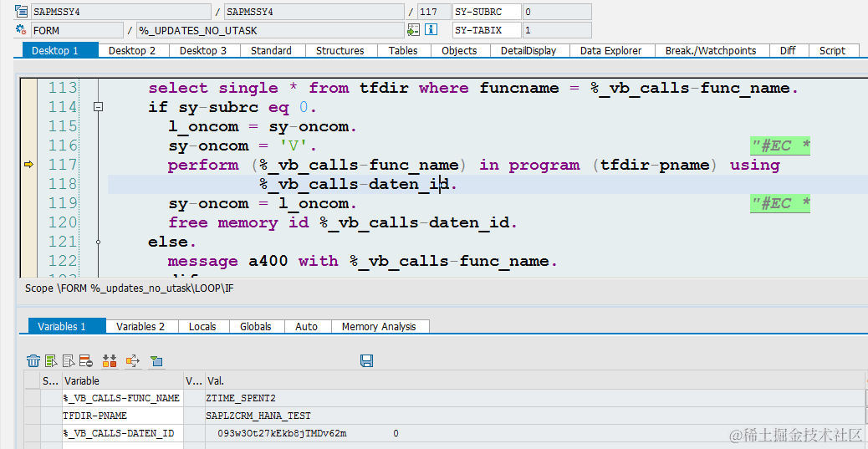Screen dimensions: 868x449
Task: Open the Break./Watchpoints tab
Action: (711, 50)
